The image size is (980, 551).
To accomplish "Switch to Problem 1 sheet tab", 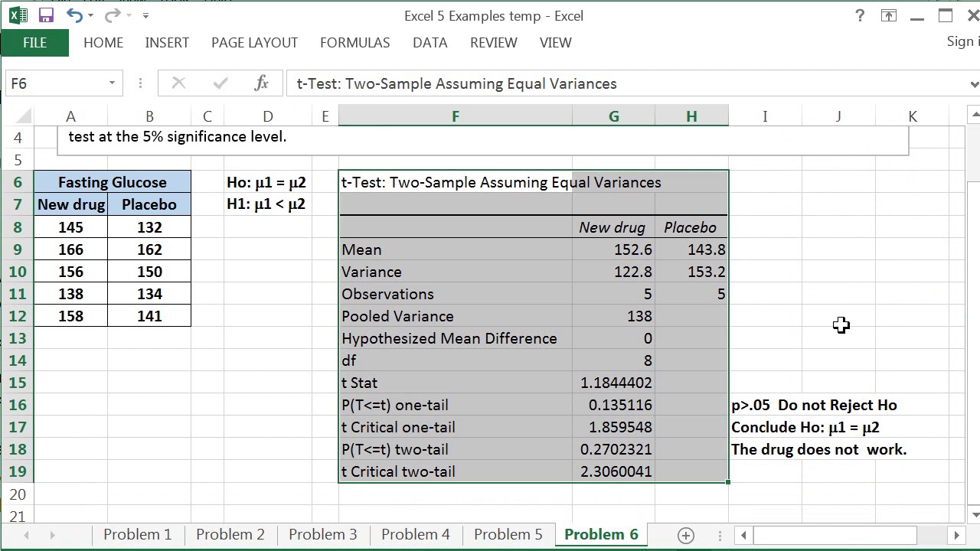I will pyautogui.click(x=138, y=534).
